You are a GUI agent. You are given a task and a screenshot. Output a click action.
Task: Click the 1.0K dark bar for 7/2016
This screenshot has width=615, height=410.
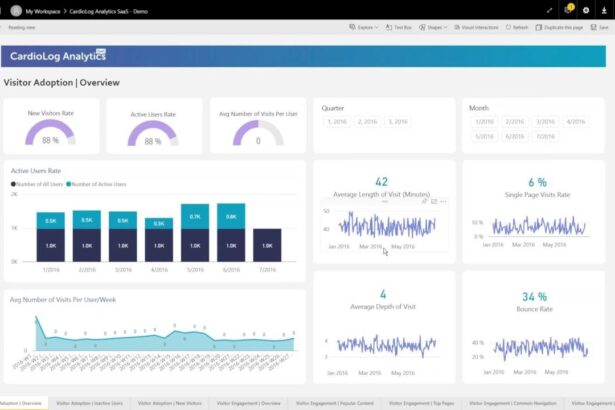tap(267, 245)
